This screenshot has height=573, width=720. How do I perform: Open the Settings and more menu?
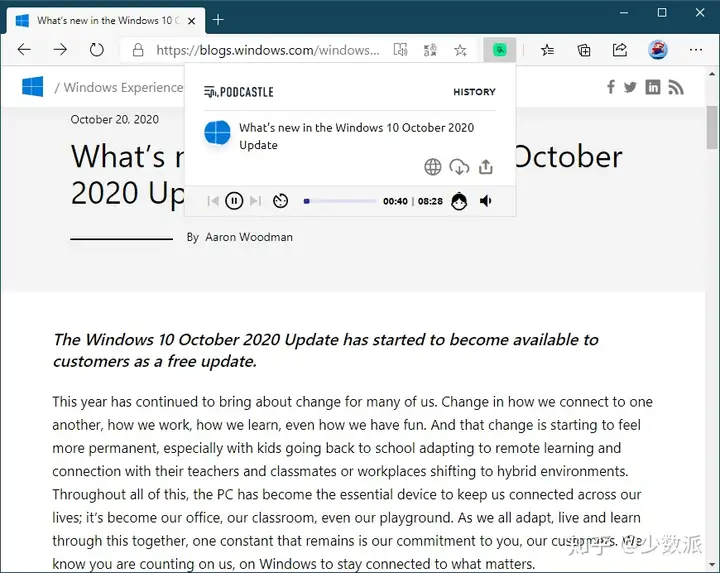tap(696, 50)
